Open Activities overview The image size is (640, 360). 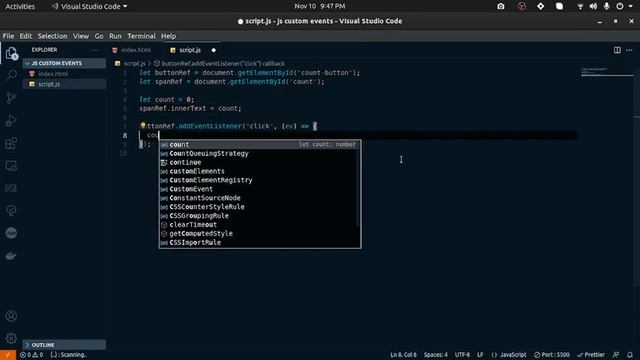tap(20, 6)
